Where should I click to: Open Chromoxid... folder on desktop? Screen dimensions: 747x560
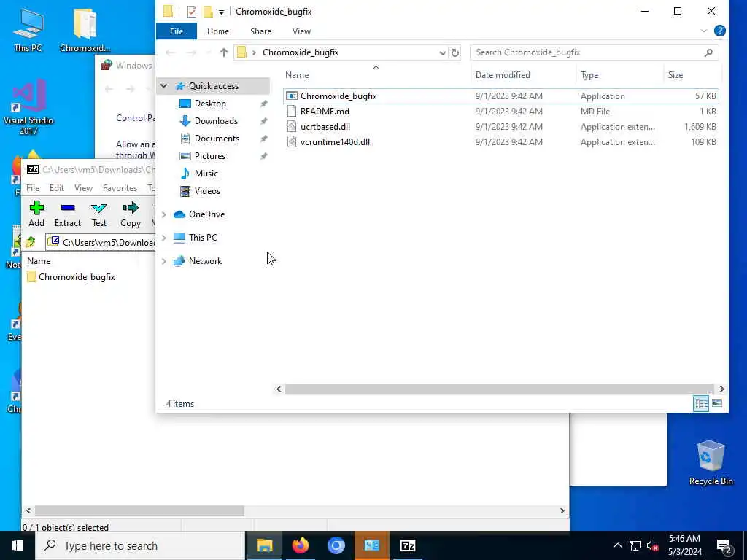pyautogui.click(x=85, y=30)
